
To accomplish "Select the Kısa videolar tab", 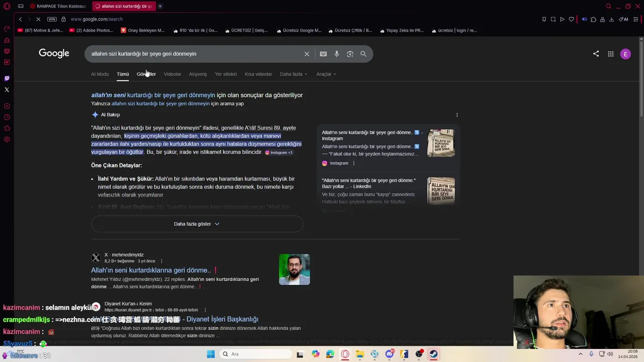I will pyautogui.click(x=258, y=74).
